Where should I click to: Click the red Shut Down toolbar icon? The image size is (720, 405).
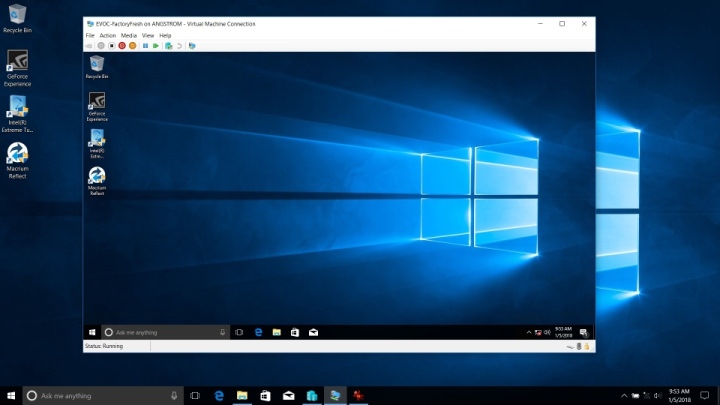pos(122,46)
